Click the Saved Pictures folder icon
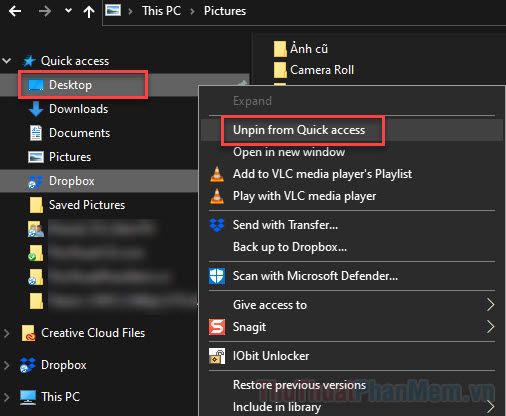 point(36,205)
